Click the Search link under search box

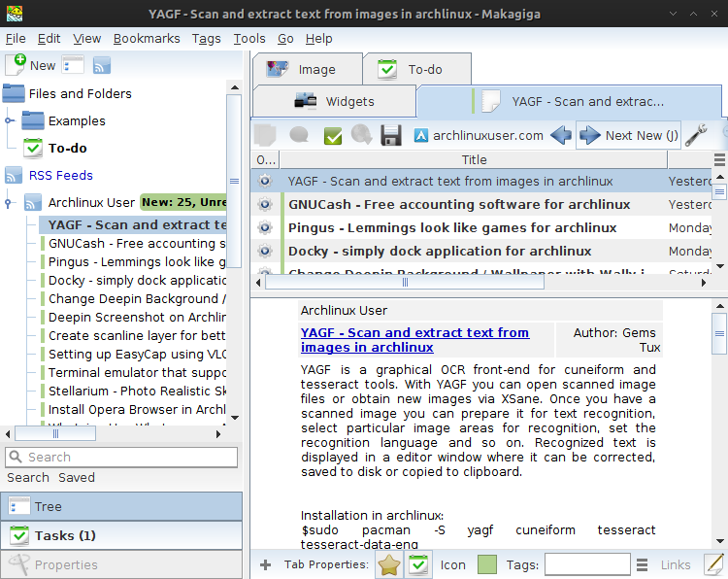(28, 477)
